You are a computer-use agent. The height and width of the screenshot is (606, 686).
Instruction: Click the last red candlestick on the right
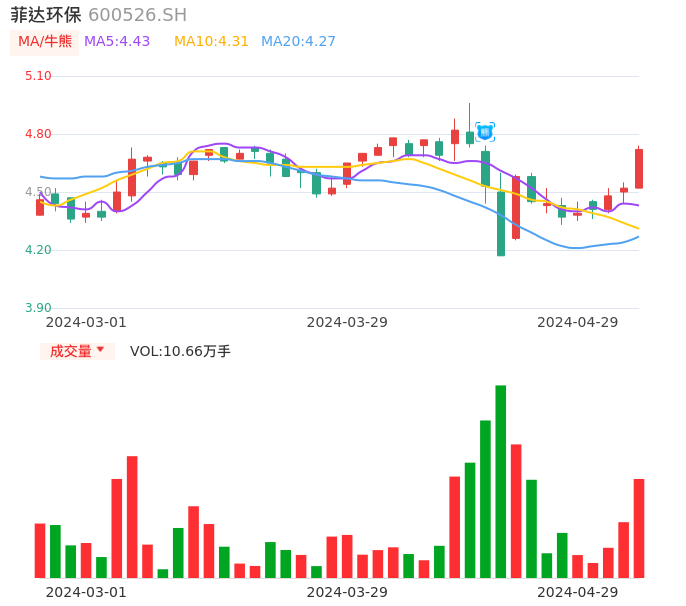click(x=639, y=168)
